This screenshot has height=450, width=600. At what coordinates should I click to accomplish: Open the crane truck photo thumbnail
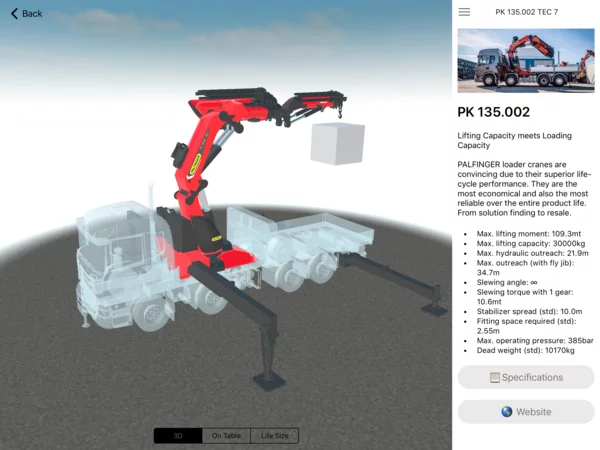coord(526,60)
